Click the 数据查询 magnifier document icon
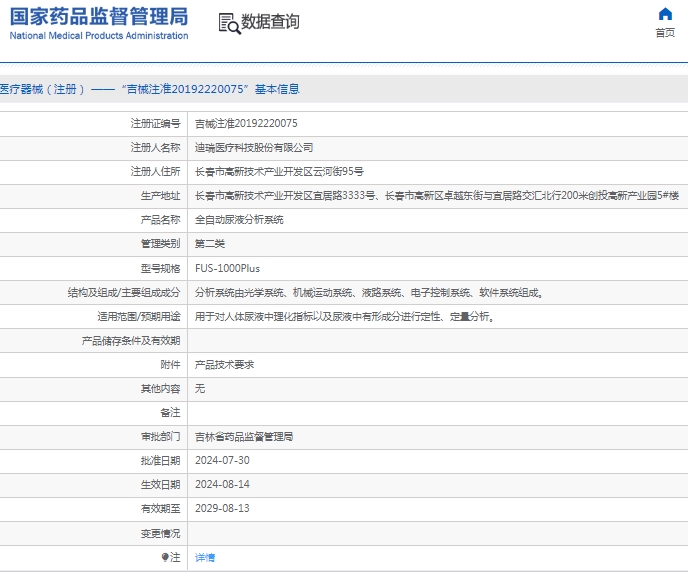Viewport: 688px width, 575px height. tap(229, 23)
